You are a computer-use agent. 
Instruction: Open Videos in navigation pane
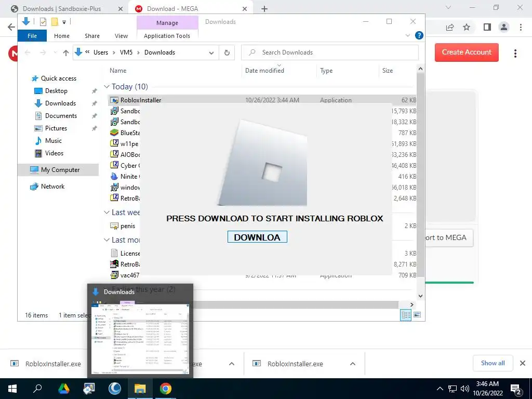pos(54,153)
